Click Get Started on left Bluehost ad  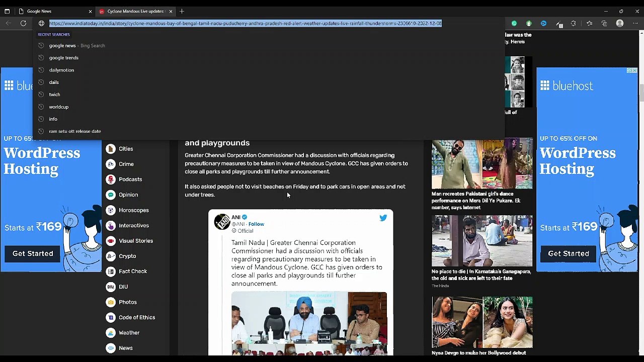(x=33, y=253)
